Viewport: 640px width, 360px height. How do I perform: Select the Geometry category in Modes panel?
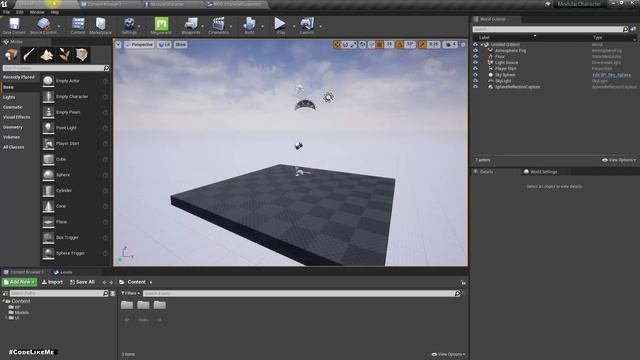click(13, 127)
